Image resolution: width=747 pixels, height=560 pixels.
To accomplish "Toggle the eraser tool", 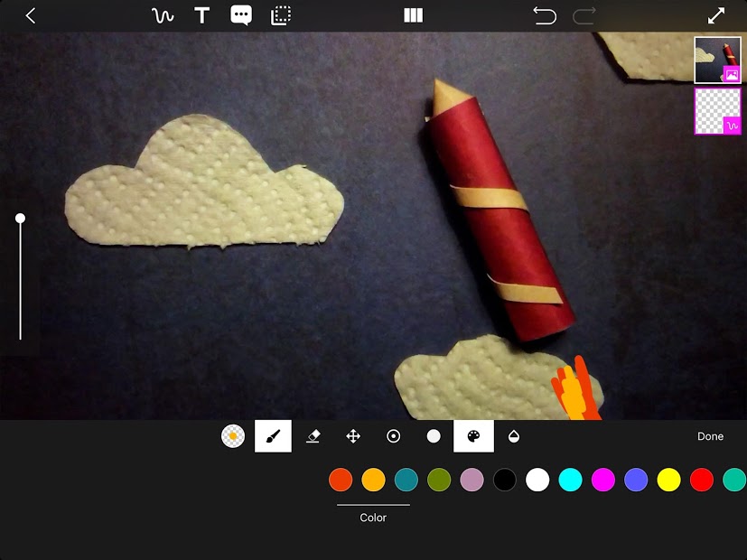I will [x=313, y=436].
